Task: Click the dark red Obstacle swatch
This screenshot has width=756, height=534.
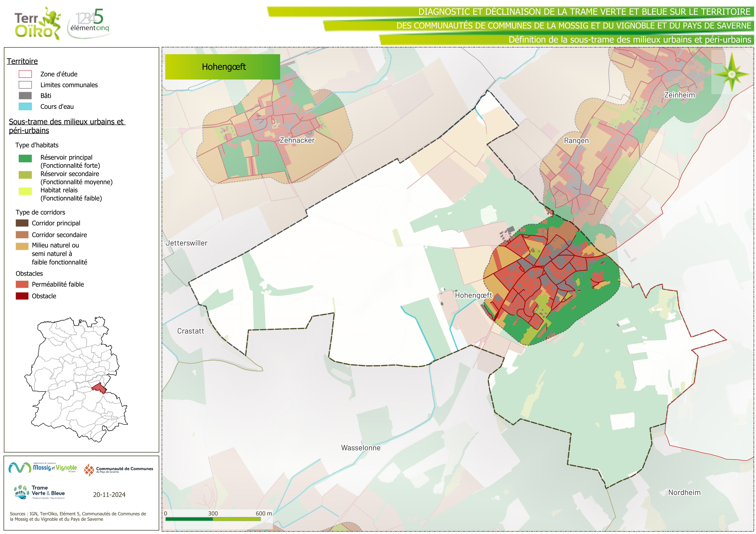Action: pos(22,296)
